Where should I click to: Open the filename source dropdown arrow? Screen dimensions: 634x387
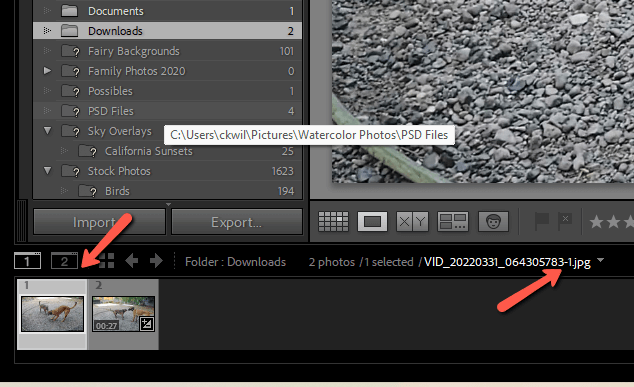600,260
